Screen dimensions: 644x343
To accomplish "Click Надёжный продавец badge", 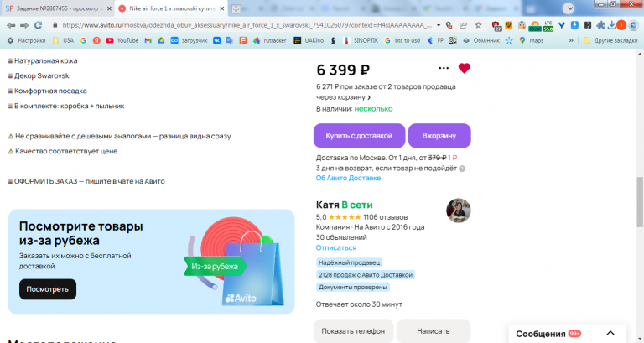I will click(350, 262).
